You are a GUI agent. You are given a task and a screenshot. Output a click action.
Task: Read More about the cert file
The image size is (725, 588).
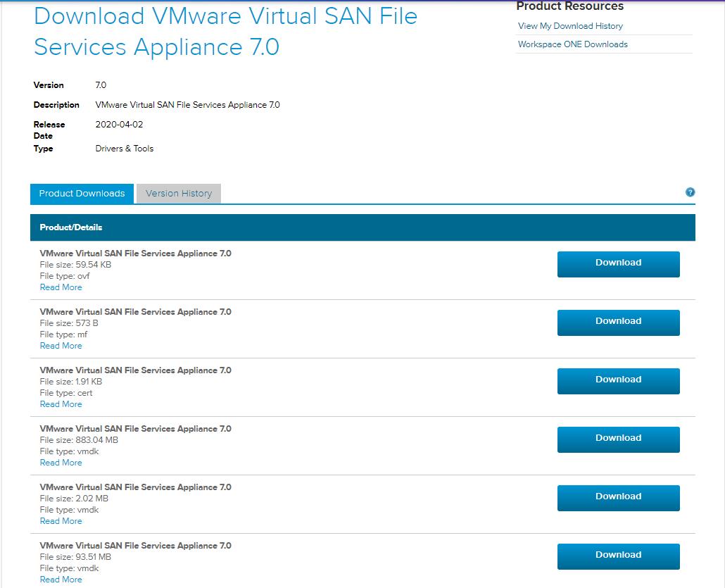(x=61, y=404)
